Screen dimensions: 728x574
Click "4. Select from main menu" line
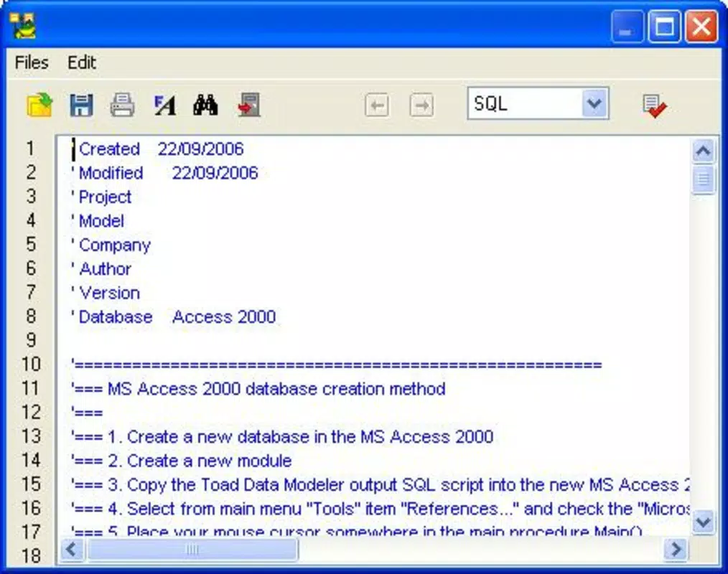pyautogui.click(x=381, y=509)
